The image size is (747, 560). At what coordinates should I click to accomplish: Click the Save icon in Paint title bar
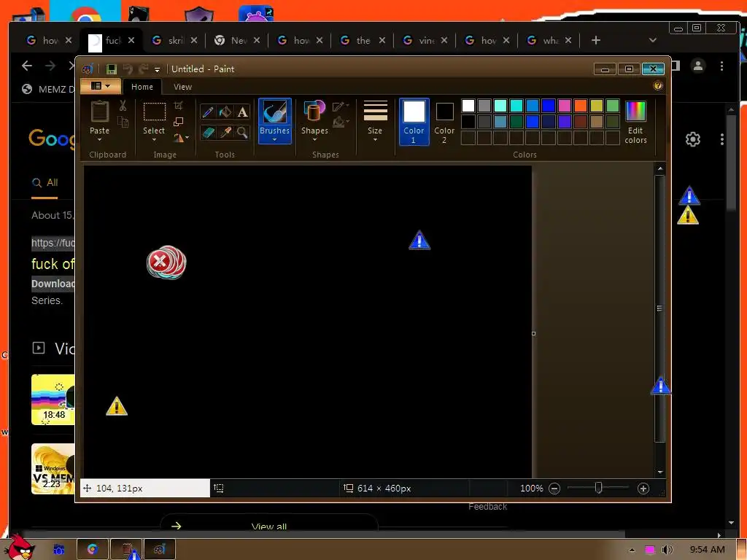[x=112, y=69]
